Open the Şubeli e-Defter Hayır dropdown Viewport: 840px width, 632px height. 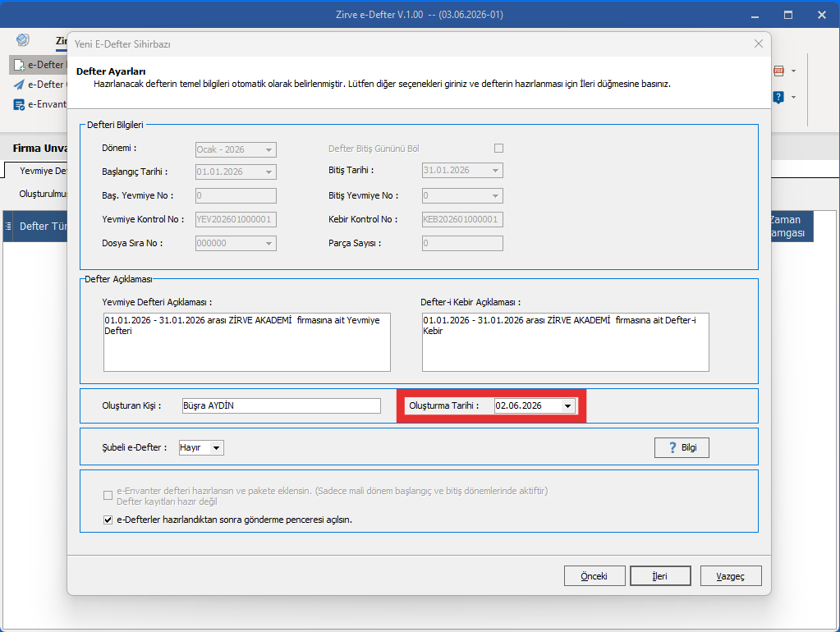click(216, 448)
